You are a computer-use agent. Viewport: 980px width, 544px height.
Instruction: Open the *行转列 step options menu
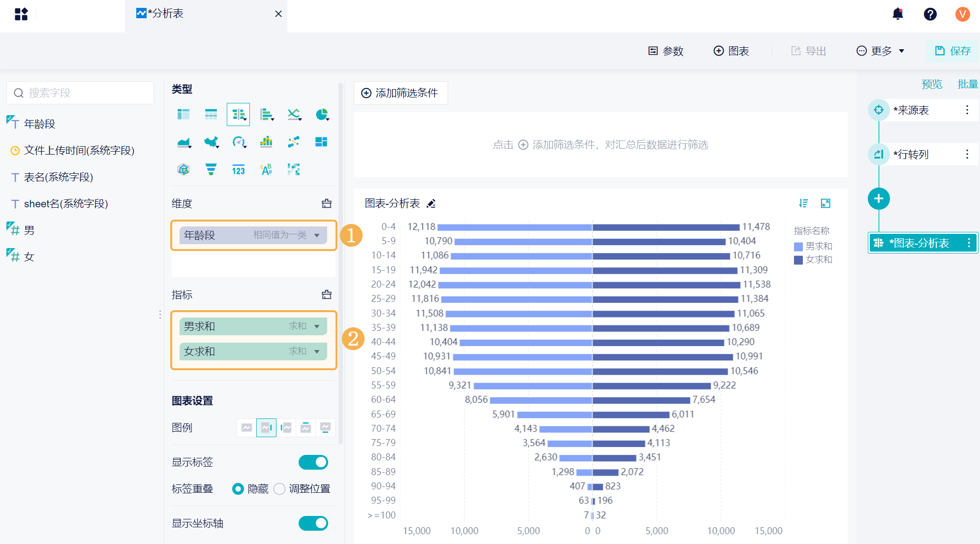[967, 154]
